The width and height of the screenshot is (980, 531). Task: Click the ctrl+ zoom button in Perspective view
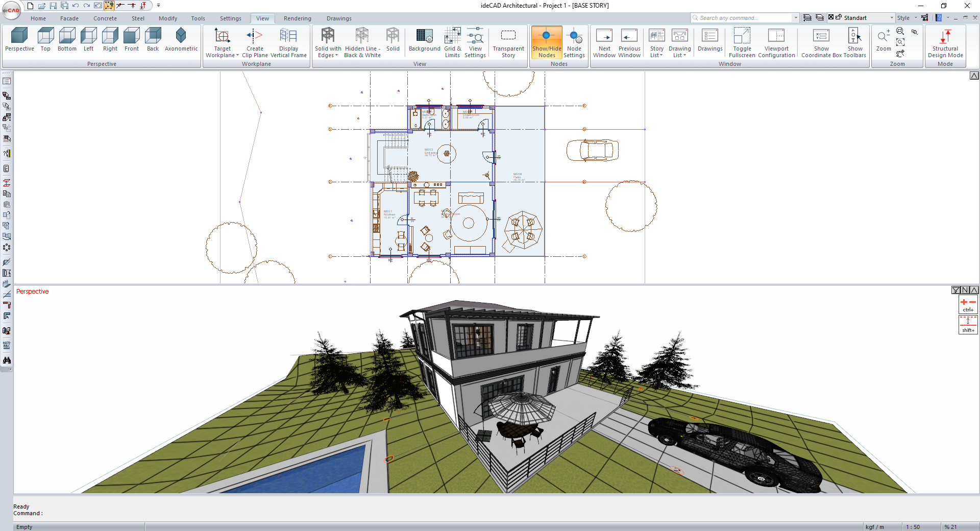968,305
